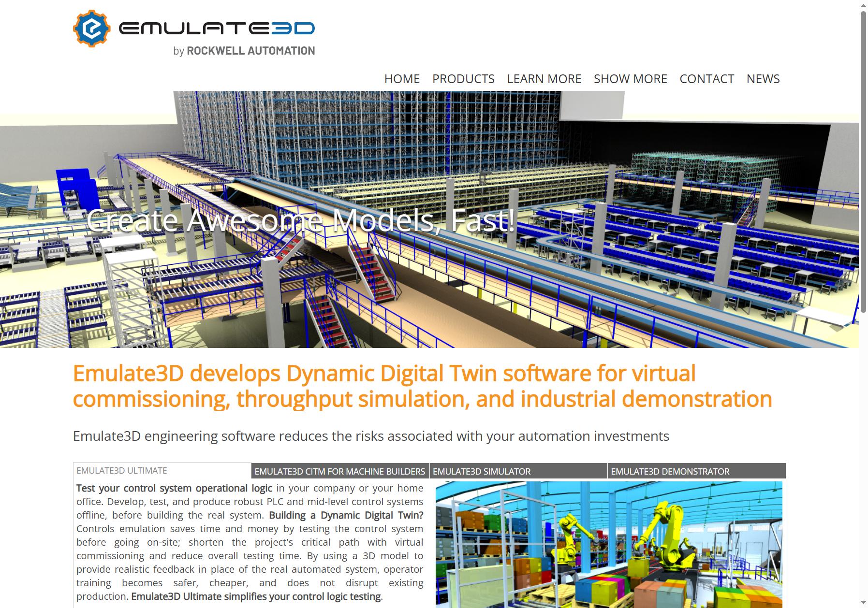Click the 'reduces the risks' subtitle sentence
This screenshot has width=868, height=608.
(x=371, y=436)
